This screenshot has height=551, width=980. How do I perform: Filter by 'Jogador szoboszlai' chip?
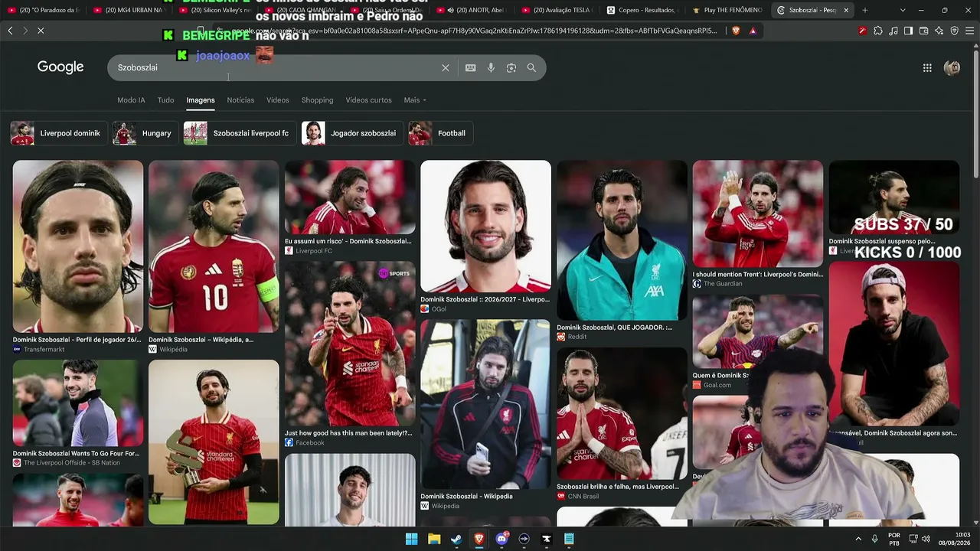click(353, 133)
